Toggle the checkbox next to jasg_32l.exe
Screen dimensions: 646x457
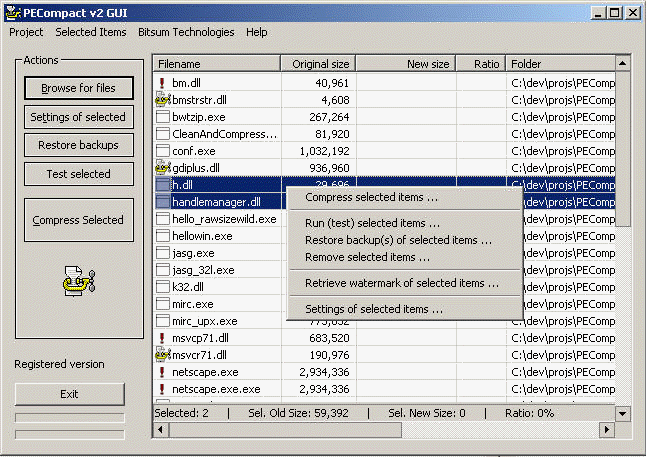[x=163, y=270]
